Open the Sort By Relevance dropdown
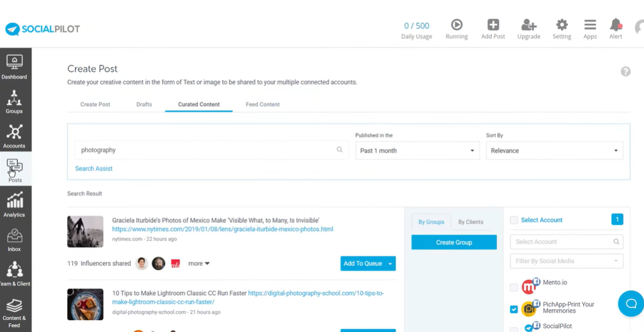This screenshot has width=644, height=332. click(x=555, y=150)
